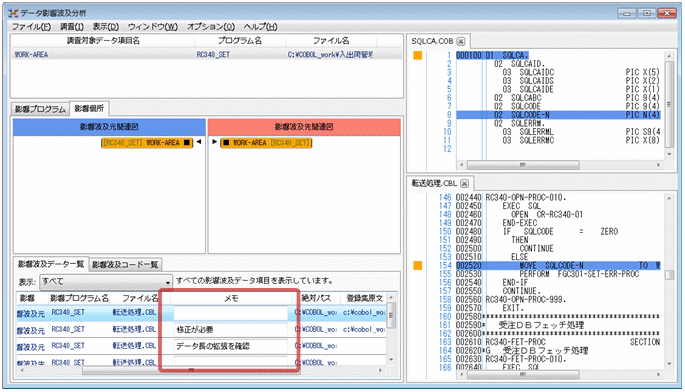Click the 転送処理.CBL horizontal scrollbar thumb
Screen dimensions: 685x392
click(523, 375)
